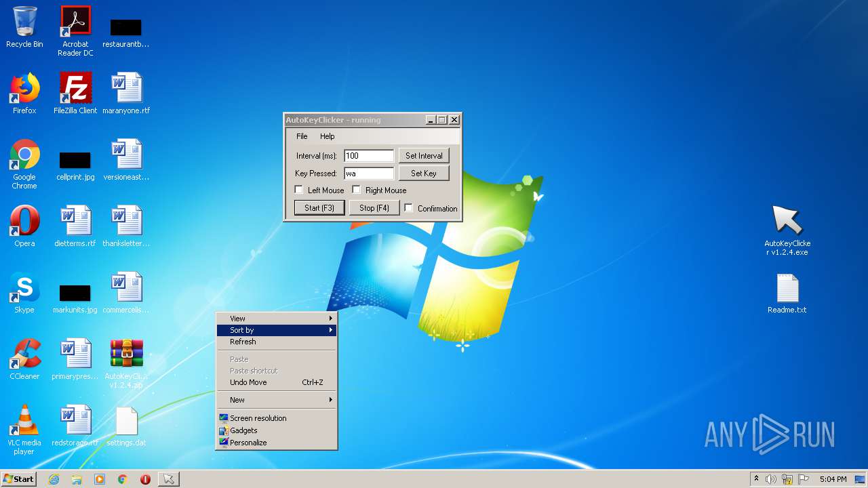Enable the Left Mouse checkbox
Viewport: 868px width, 488px height.
(x=299, y=190)
